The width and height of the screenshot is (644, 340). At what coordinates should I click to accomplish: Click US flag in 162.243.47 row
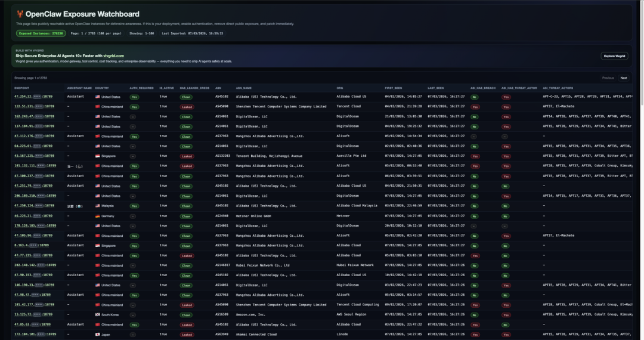(97, 117)
